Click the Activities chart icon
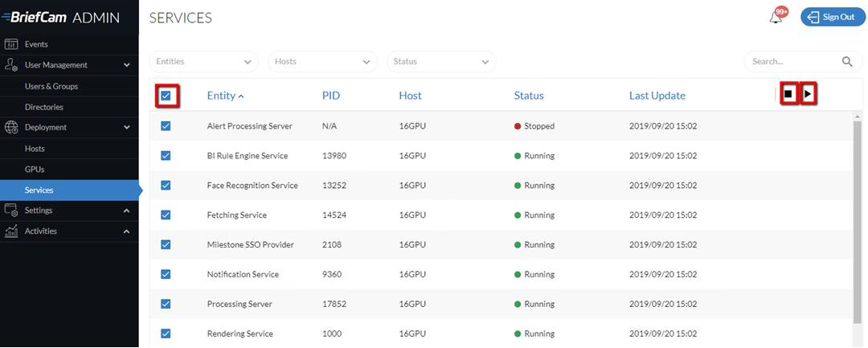The height and width of the screenshot is (348, 868). (x=11, y=231)
